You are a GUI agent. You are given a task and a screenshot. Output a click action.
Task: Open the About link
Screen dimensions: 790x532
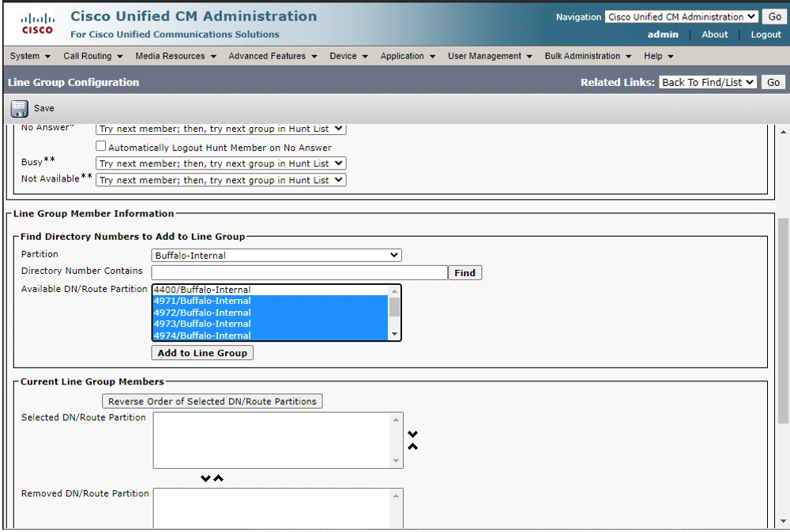click(714, 34)
